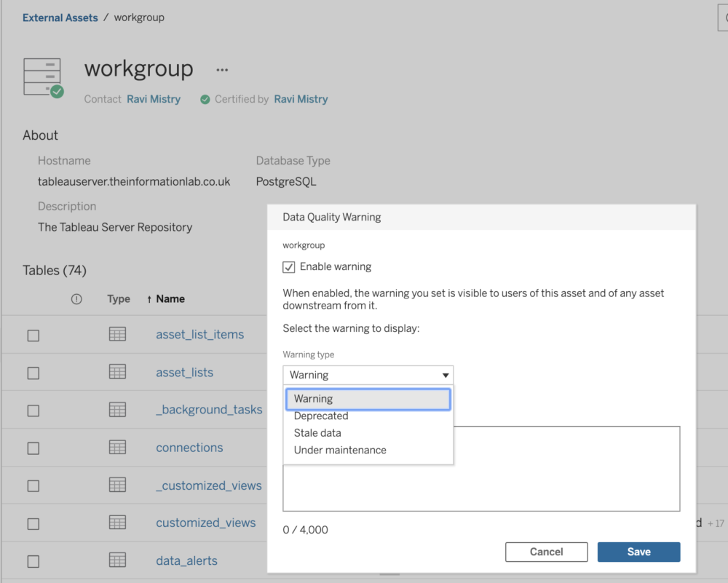Navigate to External Assets breadcrumb
Image resolution: width=728 pixels, height=583 pixels.
click(x=60, y=17)
